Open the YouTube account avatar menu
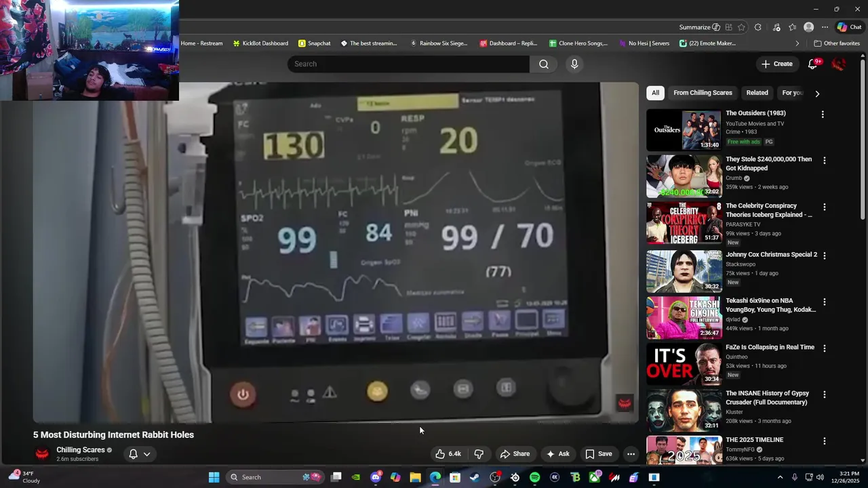Image resolution: width=868 pixels, height=488 pixels. 839,64
